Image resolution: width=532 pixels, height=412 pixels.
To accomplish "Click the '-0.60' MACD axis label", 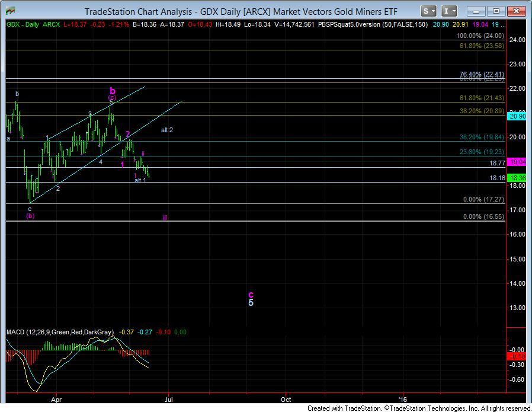I will click(x=518, y=380).
